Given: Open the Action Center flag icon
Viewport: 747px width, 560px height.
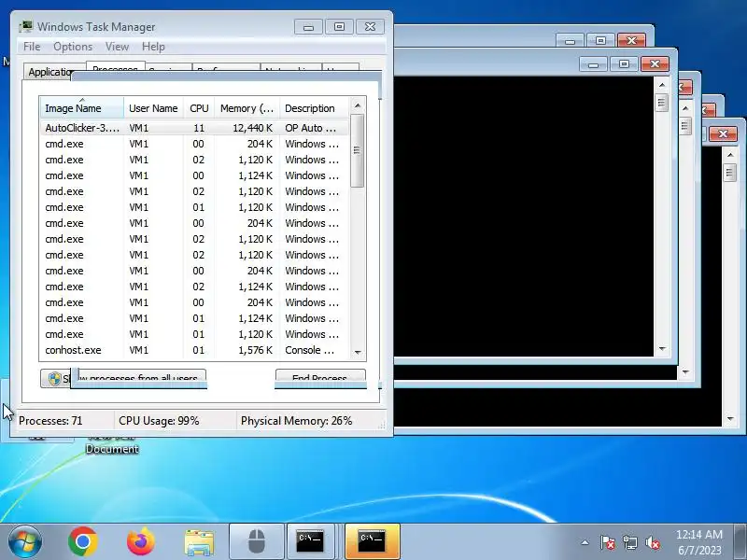Looking at the screenshot, I should click(607, 542).
